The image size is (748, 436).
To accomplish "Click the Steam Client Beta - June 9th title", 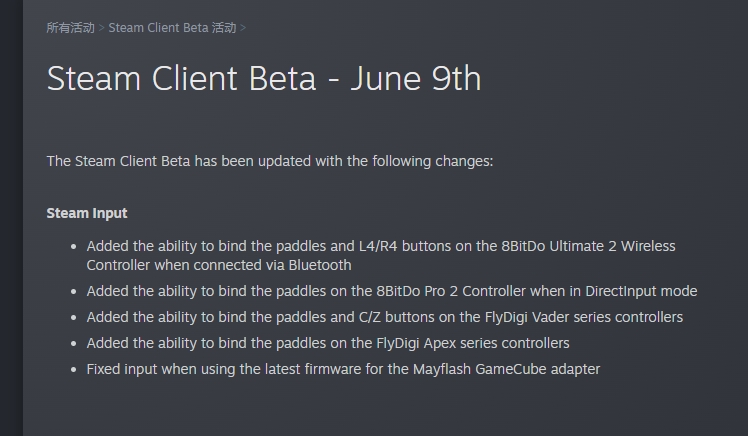I will click(x=264, y=78).
